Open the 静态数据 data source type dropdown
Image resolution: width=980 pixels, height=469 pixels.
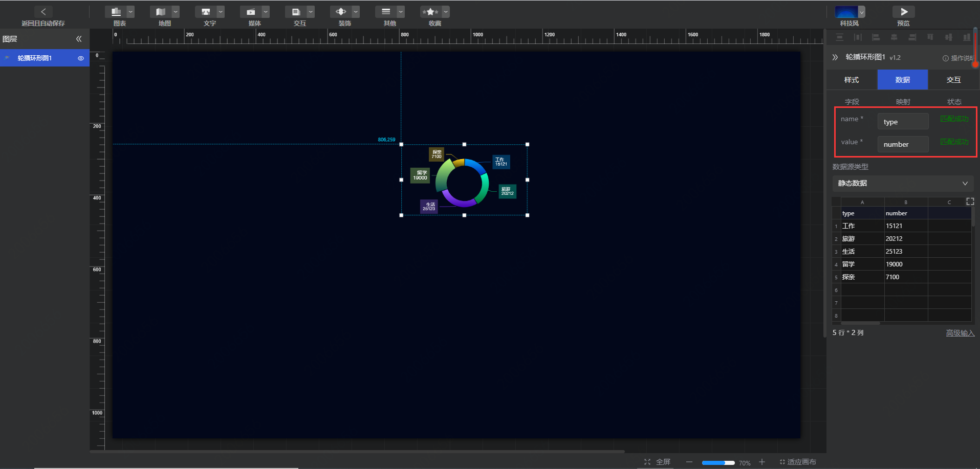[903, 183]
